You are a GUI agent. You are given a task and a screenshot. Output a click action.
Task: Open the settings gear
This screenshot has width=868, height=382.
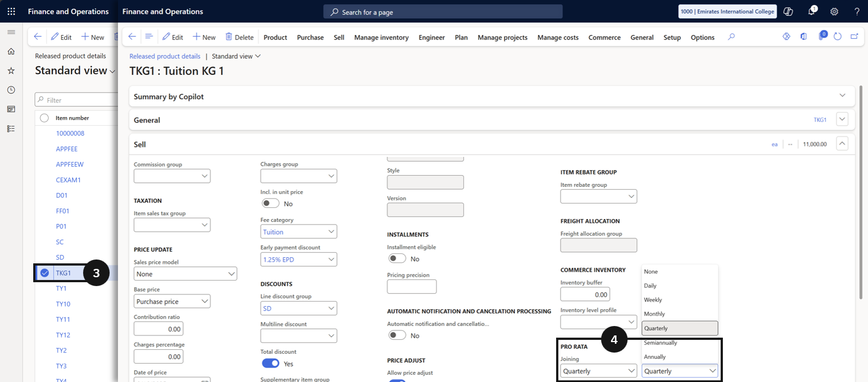click(834, 11)
